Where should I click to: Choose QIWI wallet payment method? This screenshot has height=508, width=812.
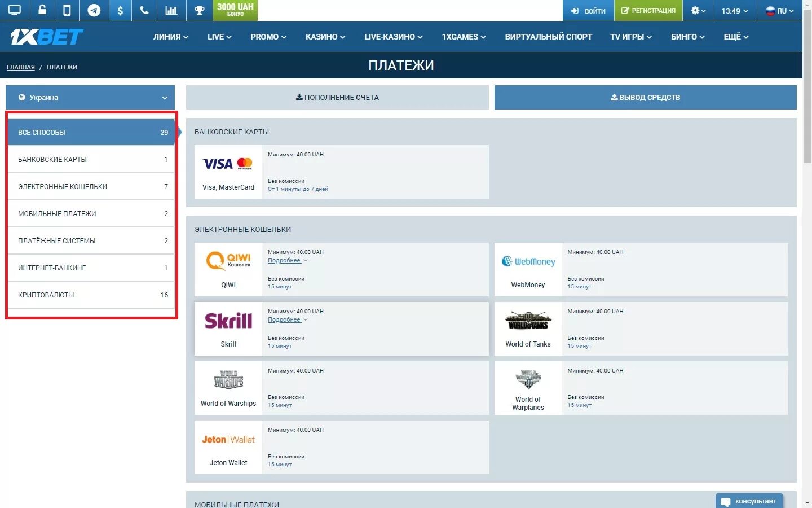341,269
